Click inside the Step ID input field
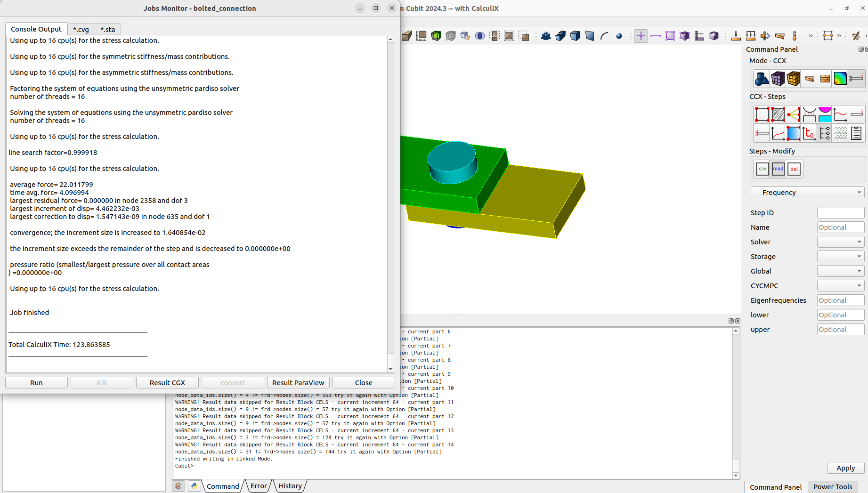The width and height of the screenshot is (868, 493). 840,212
